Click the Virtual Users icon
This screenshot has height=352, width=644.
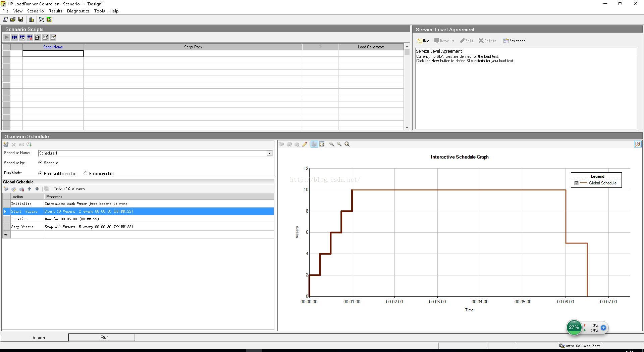click(x=14, y=37)
